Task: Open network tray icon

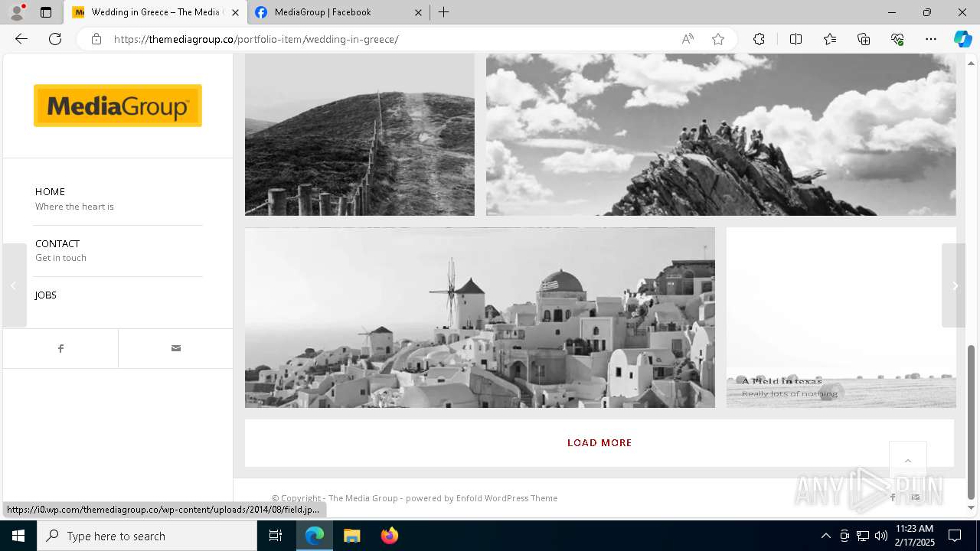Action: (863, 536)
